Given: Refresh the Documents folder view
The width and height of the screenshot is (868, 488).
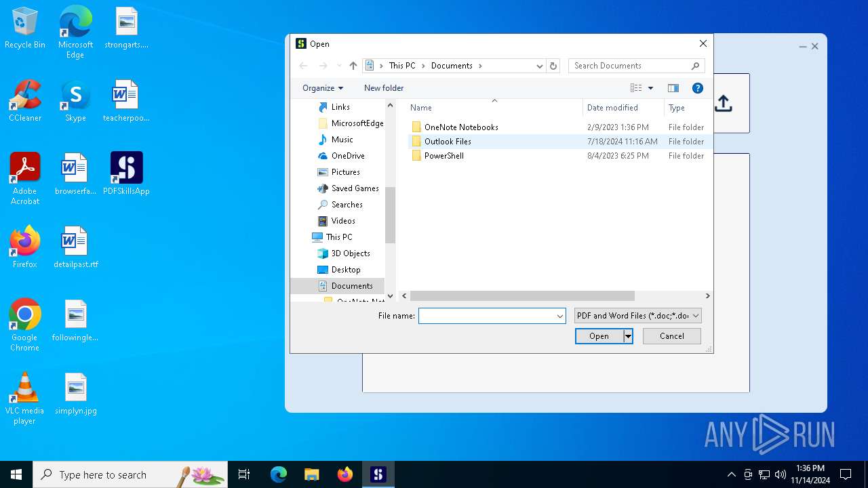Looking at the screenshot, I should pyautogui.click(x=553, y=66).
